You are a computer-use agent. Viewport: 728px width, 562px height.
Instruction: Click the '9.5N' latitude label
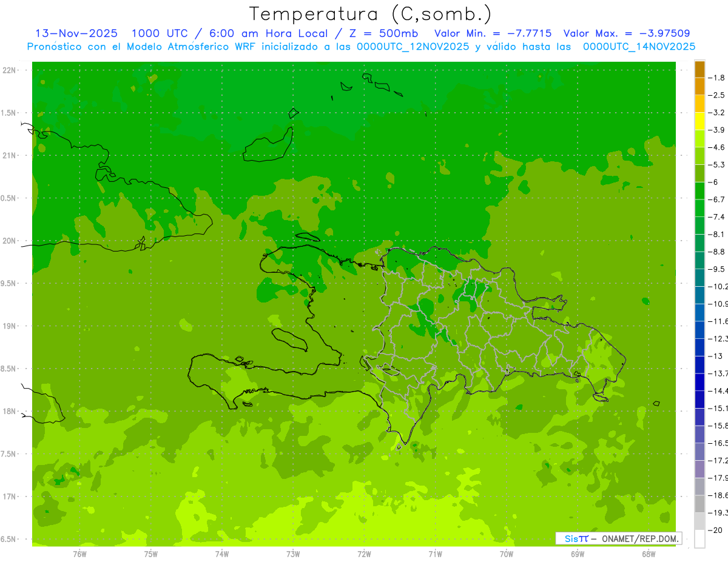pos(8,283)
